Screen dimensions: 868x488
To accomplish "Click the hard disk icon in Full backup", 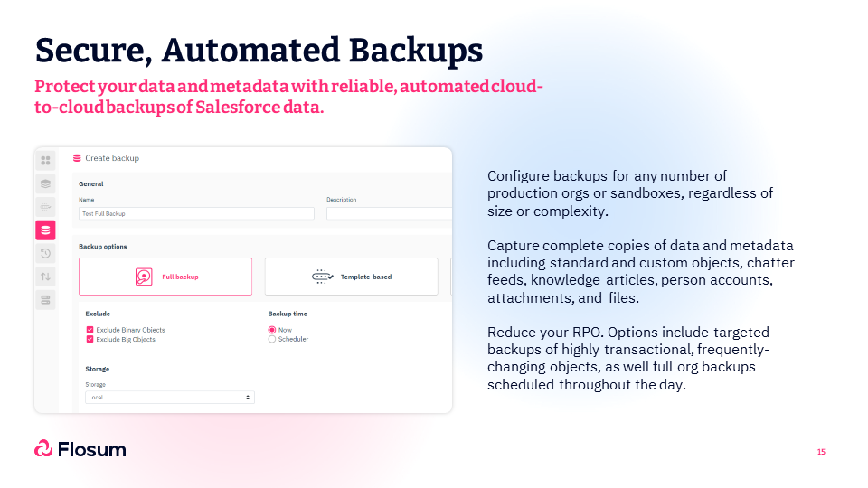I will pyautogui.click(x=144, y=277).
